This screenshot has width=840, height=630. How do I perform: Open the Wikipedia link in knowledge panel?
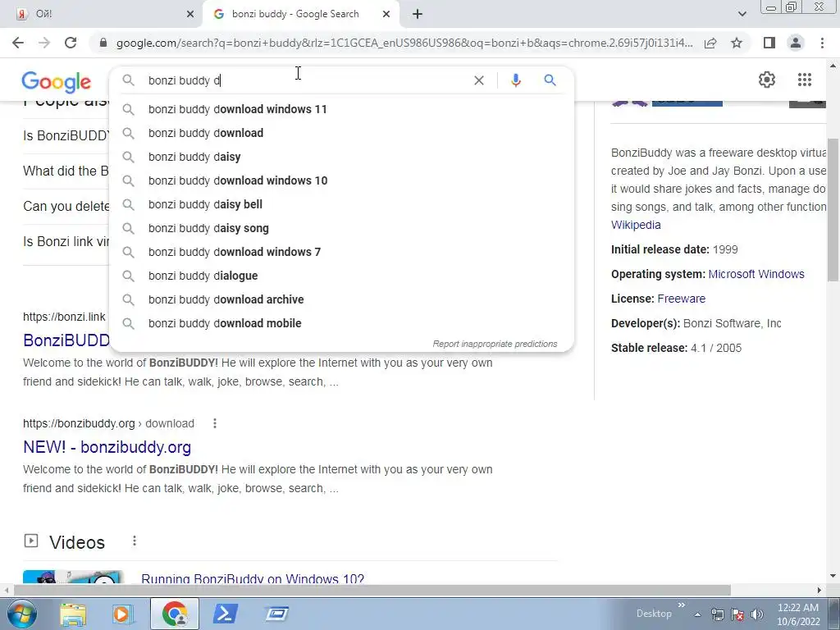click(636, 225)
